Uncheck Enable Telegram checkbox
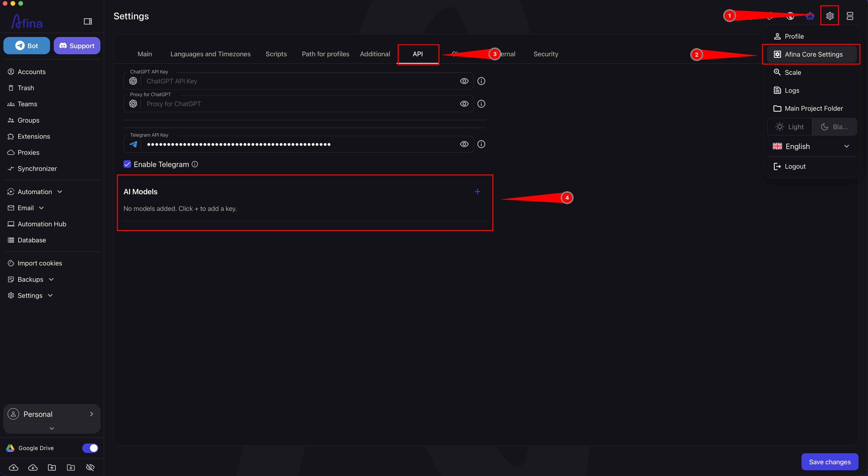The image size is (868, 476). (127, 164)
